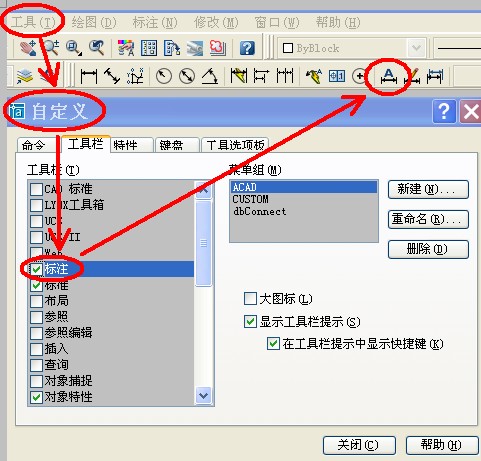Select the Ordinate dimension tool
Viewport: 481px width, 461px height.
click(135, 76)
